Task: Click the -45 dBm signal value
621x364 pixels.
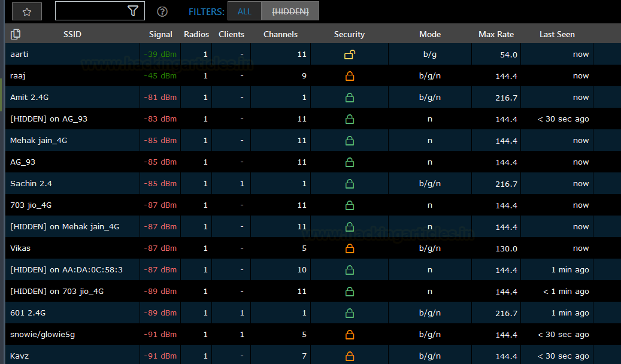Action: (160, 75)
